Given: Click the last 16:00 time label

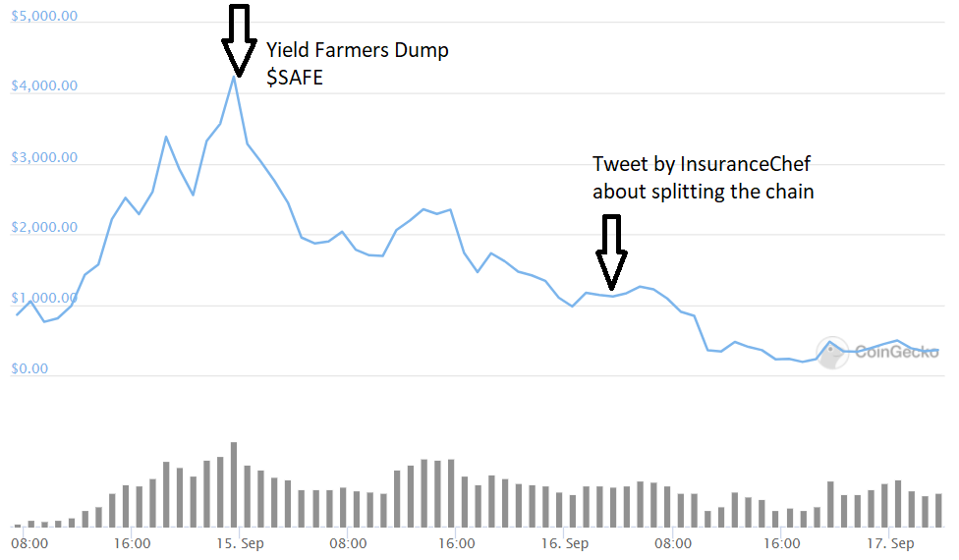Looking at the screenshot, I should pyautogui.click(x=781, y=543).
